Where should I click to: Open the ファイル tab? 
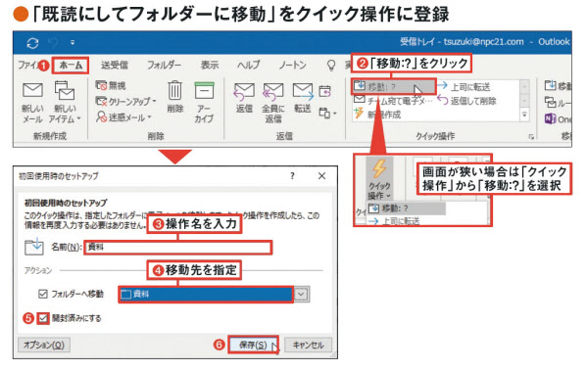click(27, 65)
